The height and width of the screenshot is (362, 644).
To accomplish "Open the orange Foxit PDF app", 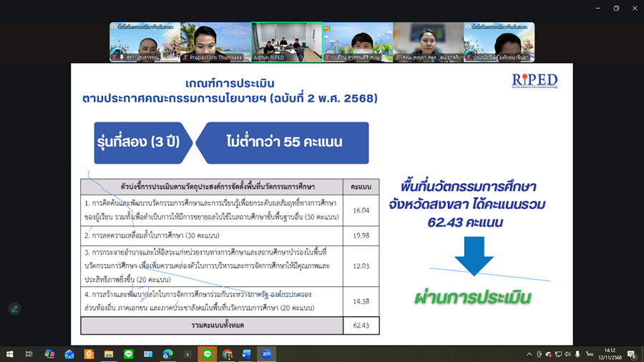I will [89, 354].
